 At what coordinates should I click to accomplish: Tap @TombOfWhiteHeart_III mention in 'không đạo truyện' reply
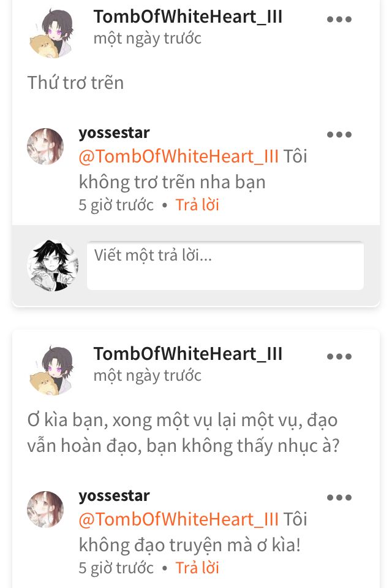(179, 519)
